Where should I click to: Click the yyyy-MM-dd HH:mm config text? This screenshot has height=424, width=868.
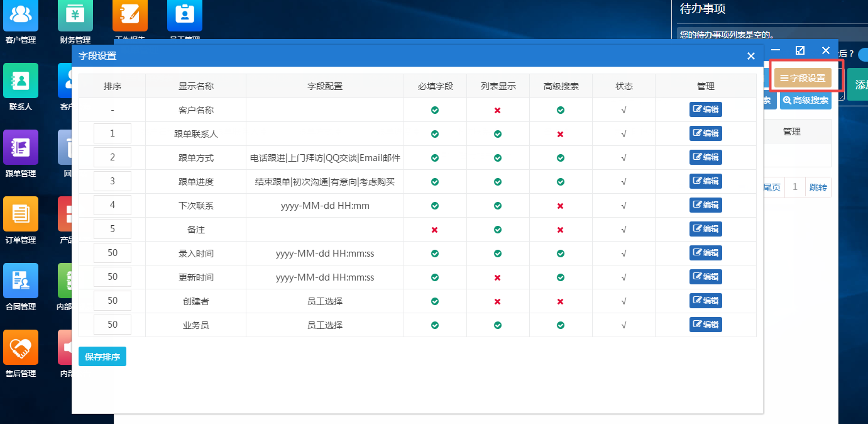click(x=325, y=206)
